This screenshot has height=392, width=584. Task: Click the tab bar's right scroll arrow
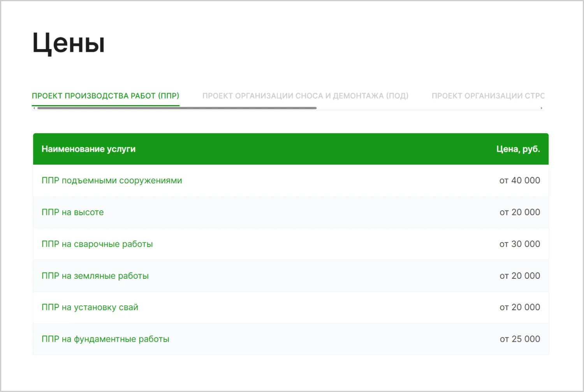click(542, 108)
